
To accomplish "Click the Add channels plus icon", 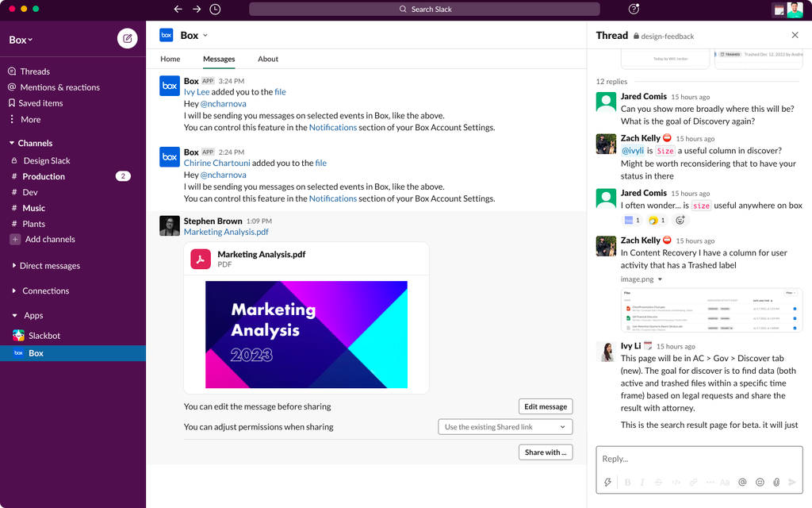I will click(15, 240).
